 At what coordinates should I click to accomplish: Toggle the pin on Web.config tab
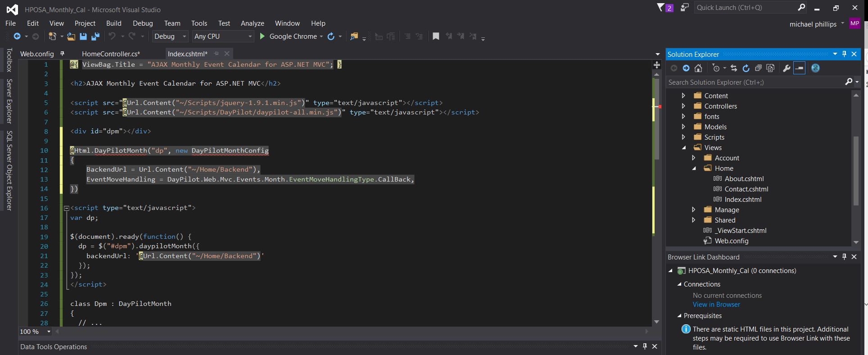pyautogui.click(x=62, y=54)
